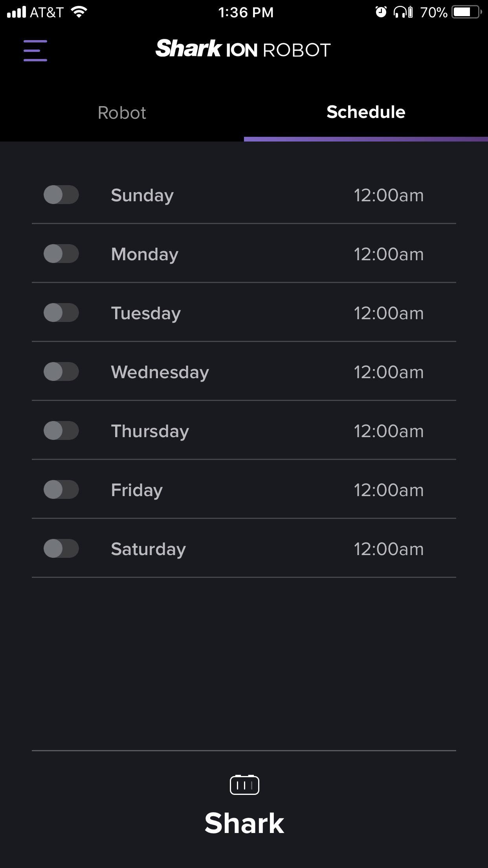Toggle the Tuesday schedule switch
488x868 pixels.
coord(61,313)
